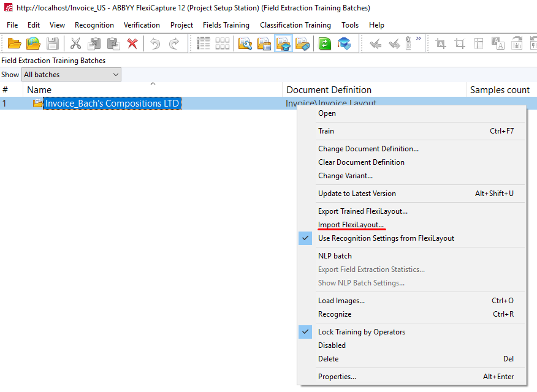The width and height of the screenshot is (537, 392).
Task: Click the highlighted training batches folder icon
Action: click(x=284, y=43)
